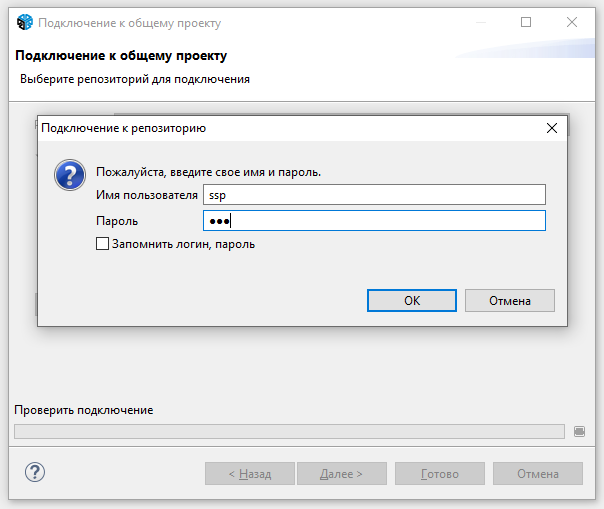This screenshot has height=509, width=604.
Task: Click the 'Проверить подключение' label
Action: (x=83, y=410)
